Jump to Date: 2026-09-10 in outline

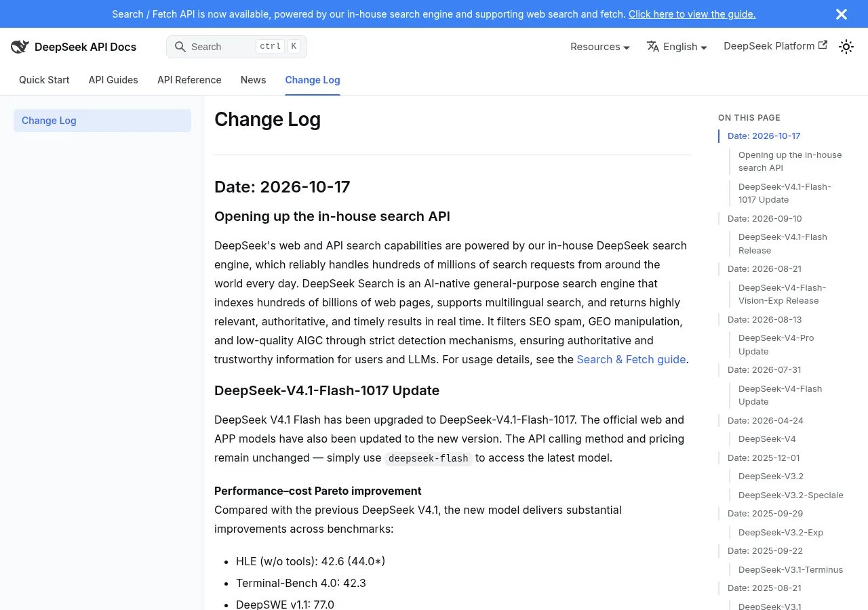point(764,218)
